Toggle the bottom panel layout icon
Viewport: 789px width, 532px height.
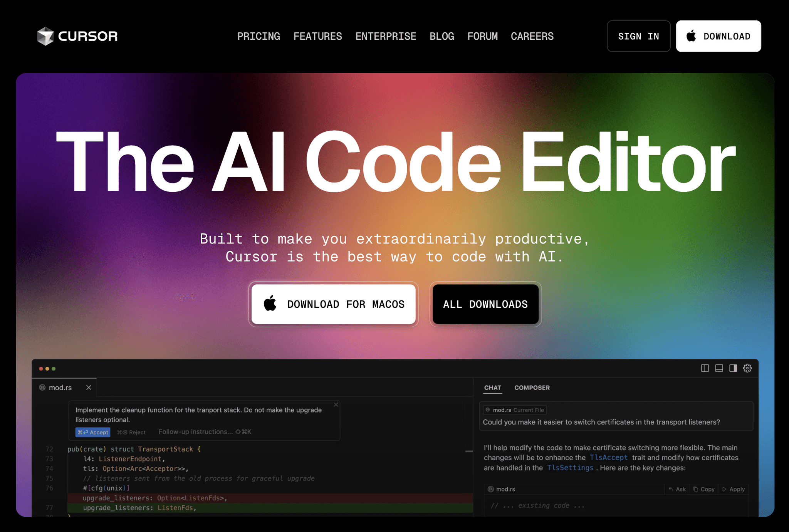point(719,368)
